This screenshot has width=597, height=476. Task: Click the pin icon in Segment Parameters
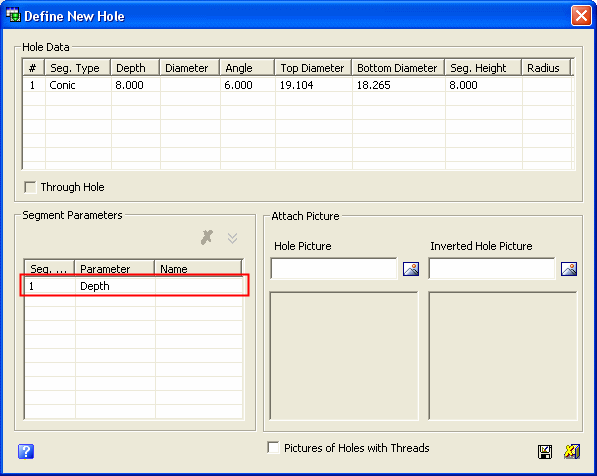[x=207, y=238]
